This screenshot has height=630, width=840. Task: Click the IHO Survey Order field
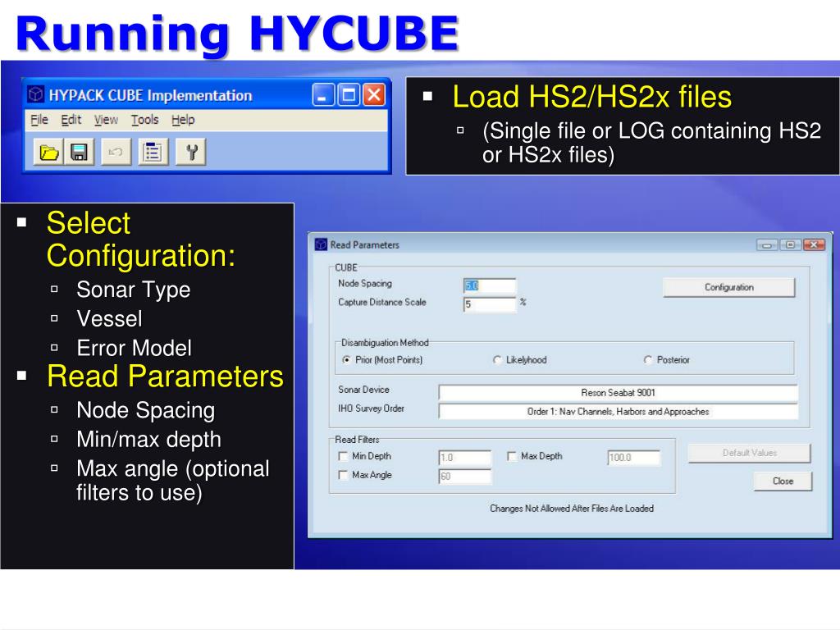619,412
